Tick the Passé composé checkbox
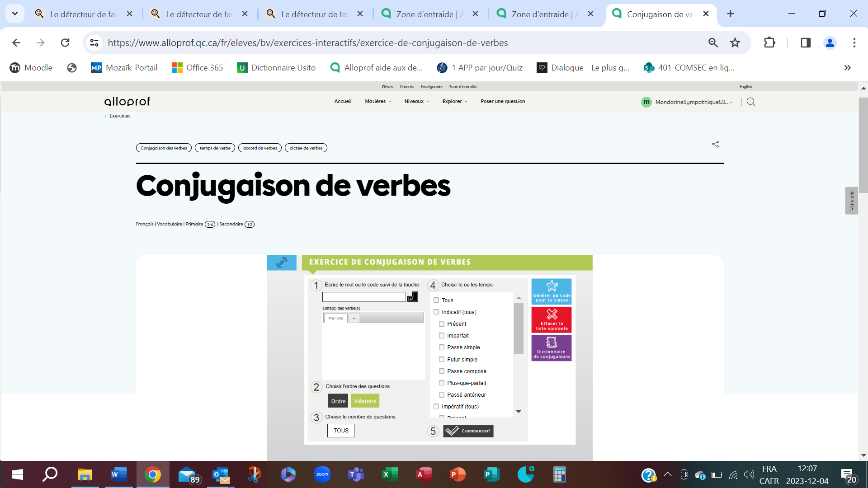The image size is (868, 488). tap(442, 371)
